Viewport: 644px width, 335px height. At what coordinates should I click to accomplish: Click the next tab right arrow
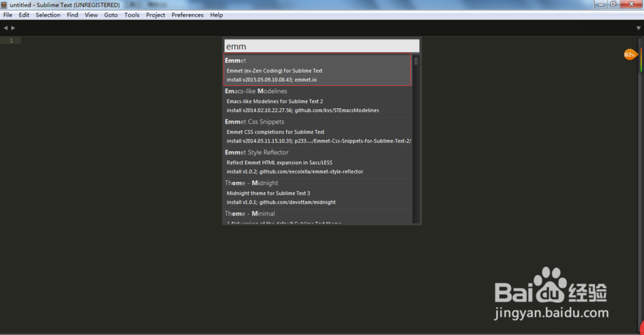[x=13, y=28]
